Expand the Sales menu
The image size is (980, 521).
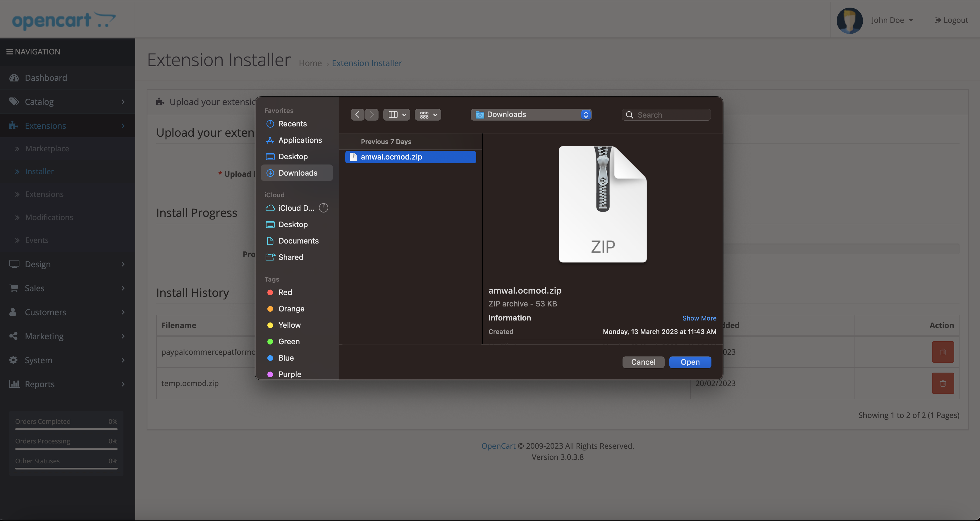pyautogui.click(x=67, y=288)
